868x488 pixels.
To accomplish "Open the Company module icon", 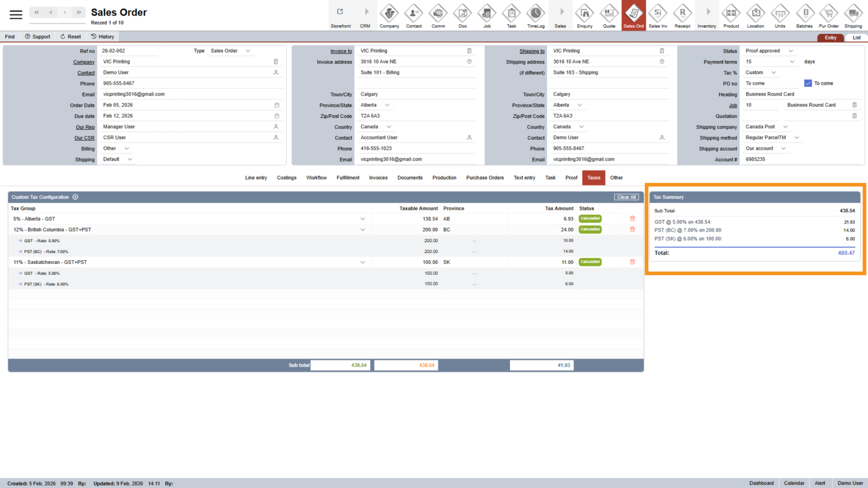I will tap(389, 15).
